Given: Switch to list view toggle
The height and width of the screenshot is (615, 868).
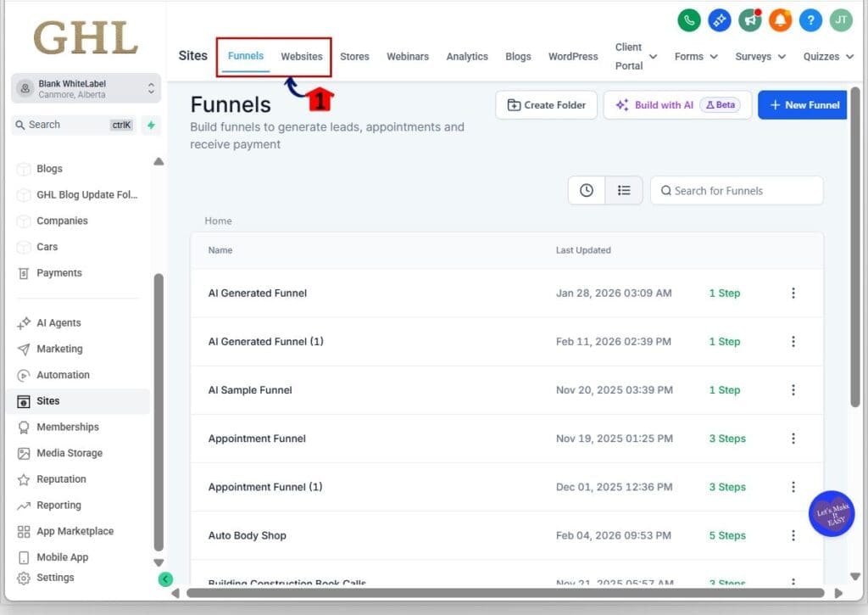Looking at the screenshot, I should click(x=624, y=191).
